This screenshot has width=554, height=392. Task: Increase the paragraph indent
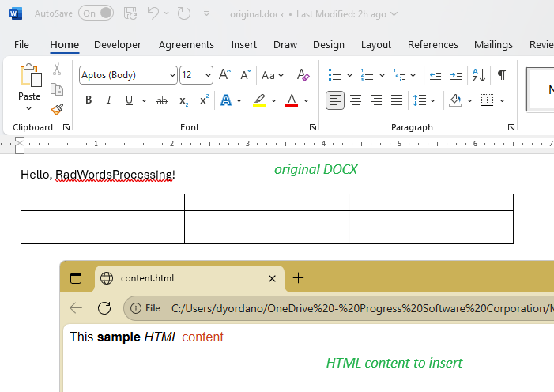[x=456, y=75]
